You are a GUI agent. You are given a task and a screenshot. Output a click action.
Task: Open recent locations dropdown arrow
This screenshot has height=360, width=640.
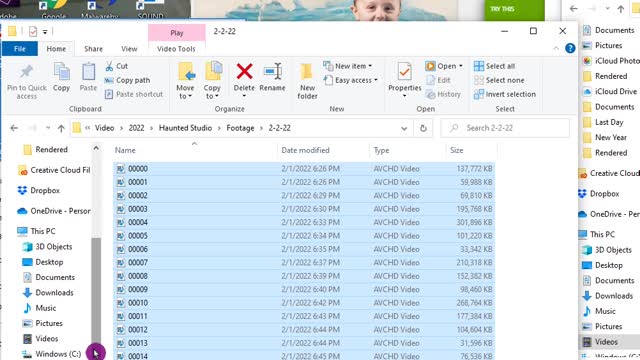click(x=48, y=128)
